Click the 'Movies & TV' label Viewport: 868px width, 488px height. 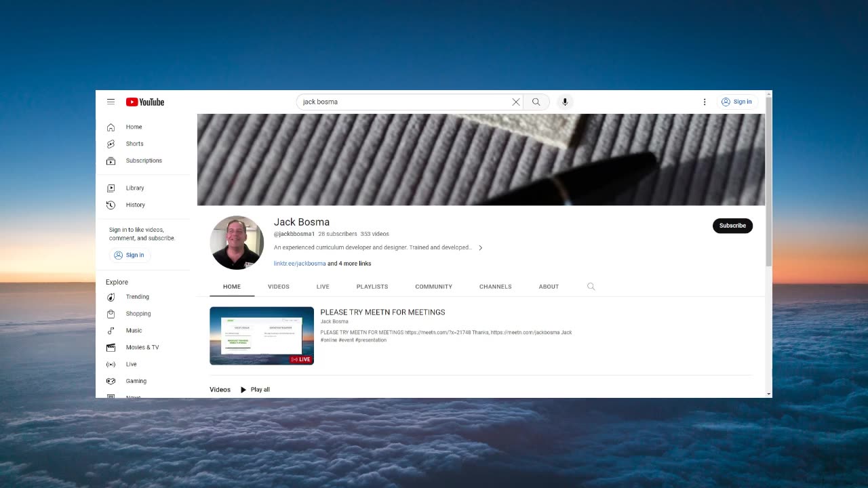coord(142,348)
